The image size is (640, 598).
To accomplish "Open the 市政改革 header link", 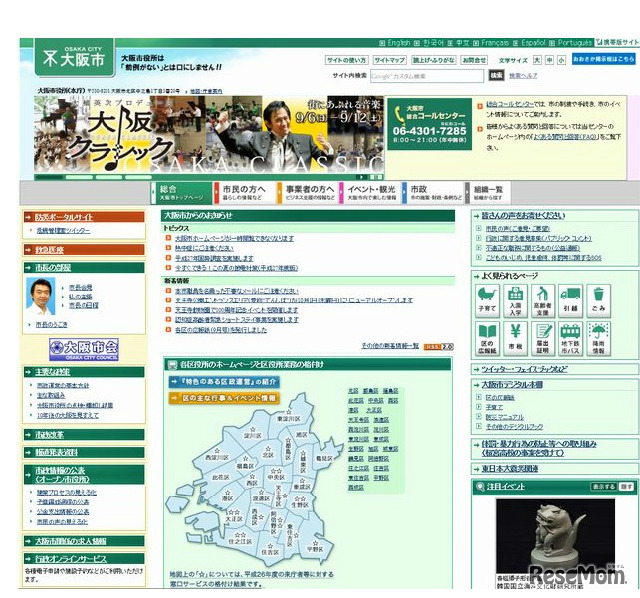I will pos(49,435).
